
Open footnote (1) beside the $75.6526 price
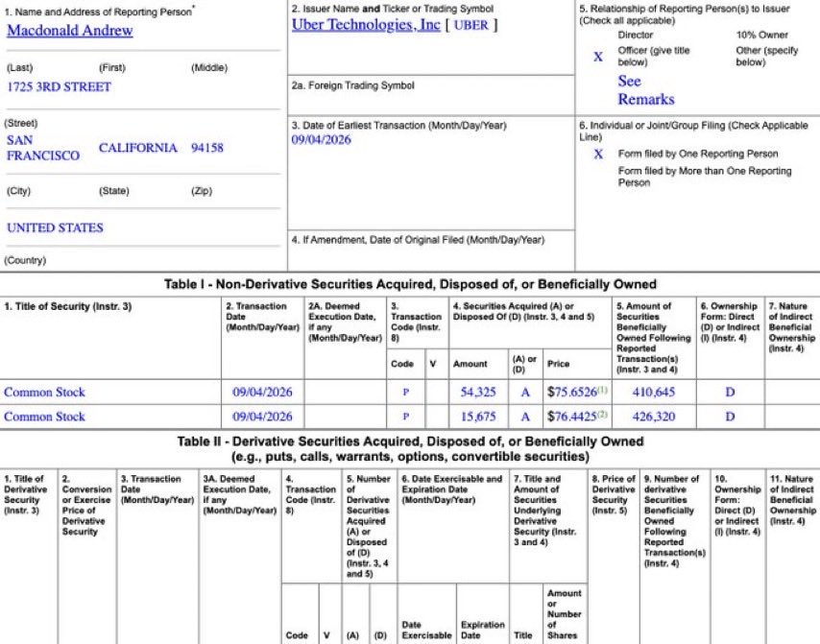pyautogui.click(x=602, y=390)
